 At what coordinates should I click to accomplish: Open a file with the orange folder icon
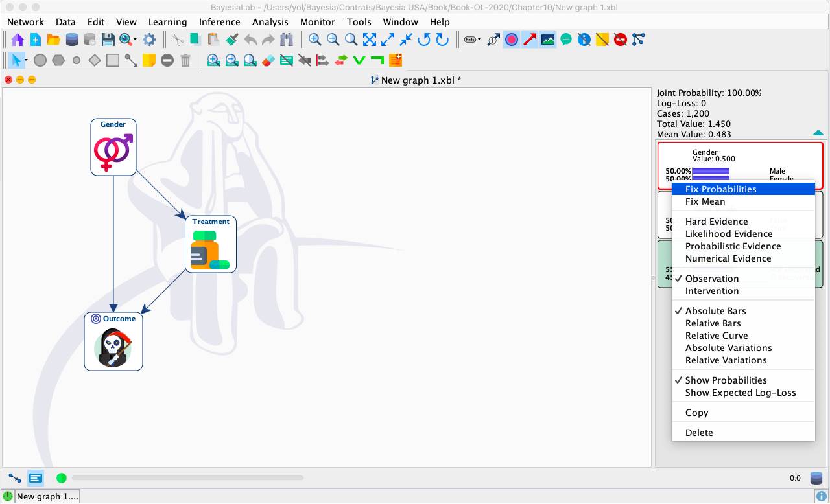point(54,40)
